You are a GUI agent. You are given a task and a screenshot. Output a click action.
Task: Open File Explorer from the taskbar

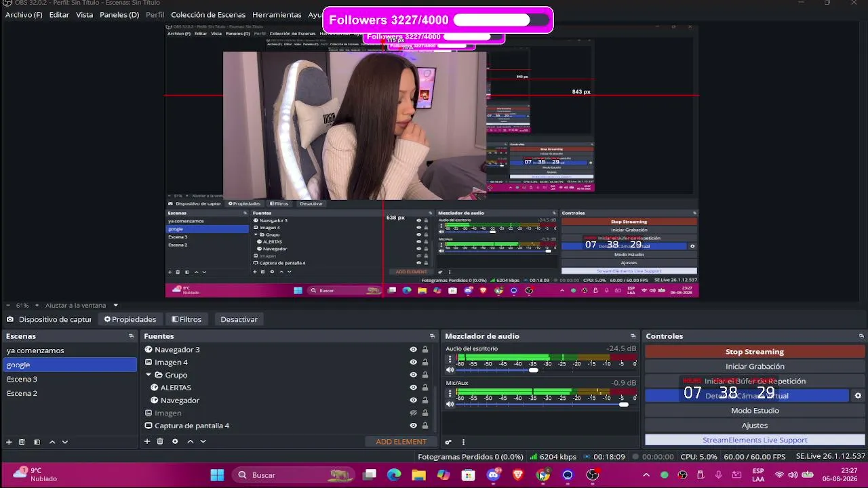click(418, 475)
